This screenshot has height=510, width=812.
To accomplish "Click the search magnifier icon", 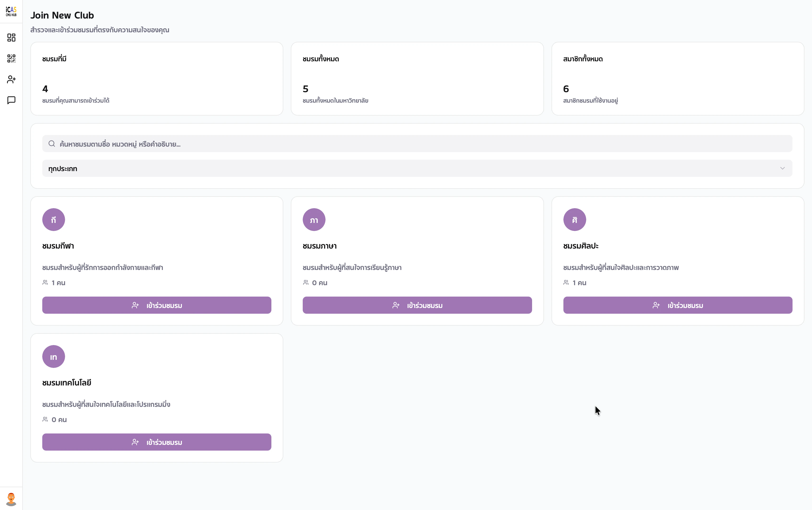I will [52, 144].
